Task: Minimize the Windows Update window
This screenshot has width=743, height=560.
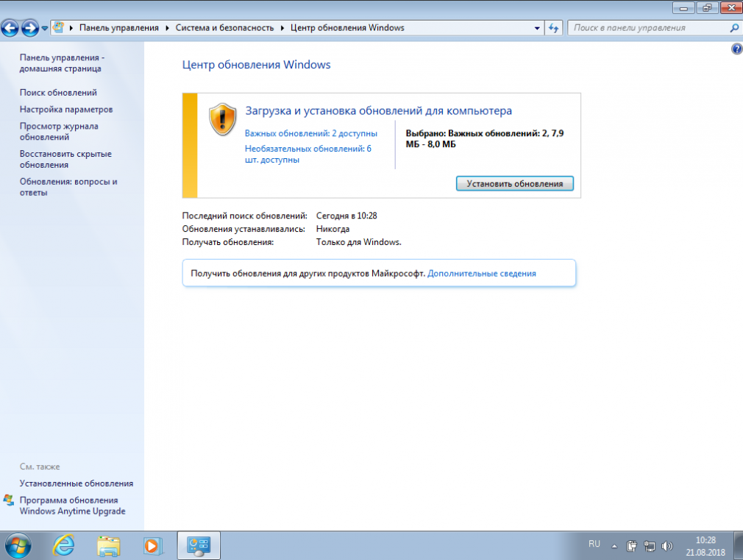Action: 683,7
